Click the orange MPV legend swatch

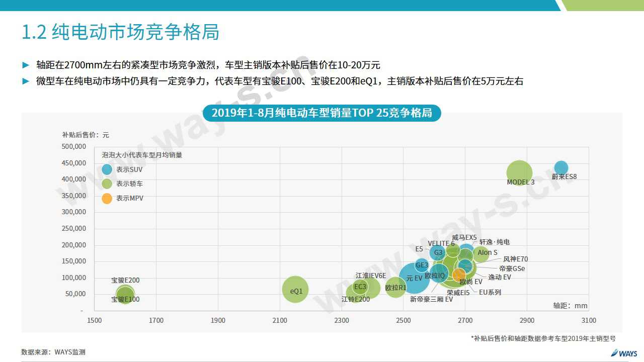pos(107,199)
